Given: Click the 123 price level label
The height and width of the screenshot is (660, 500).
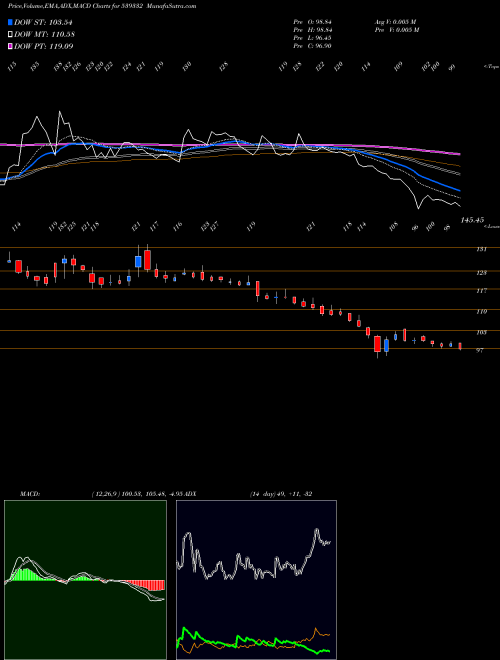Looking at the screenshot, I should pyautogui.click(x=481, y=273).
